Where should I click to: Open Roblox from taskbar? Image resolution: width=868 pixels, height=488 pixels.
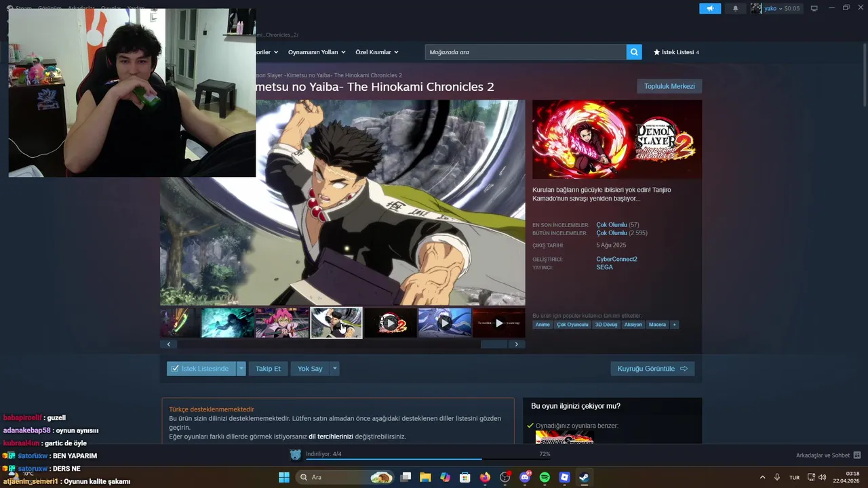[x=564, y=477]
